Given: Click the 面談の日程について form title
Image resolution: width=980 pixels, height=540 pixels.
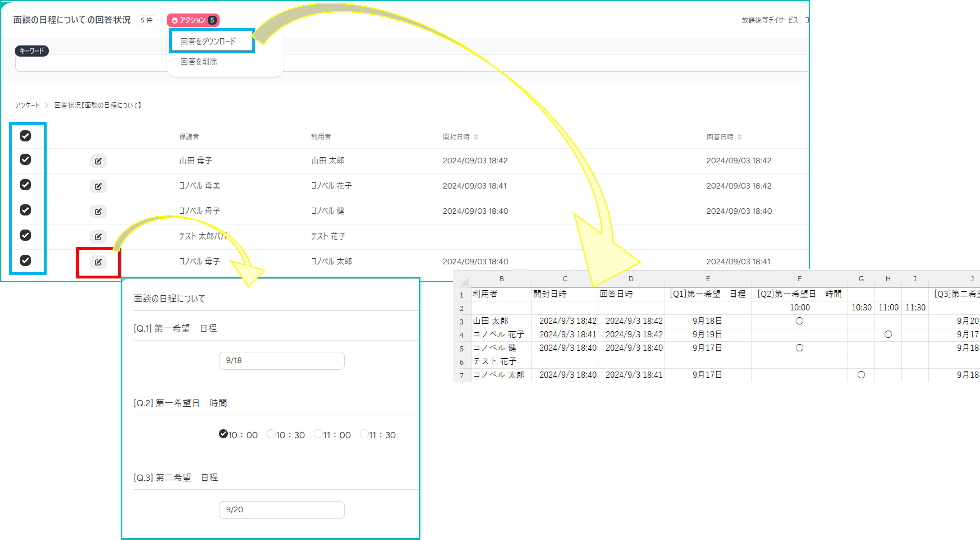Looking at the screenshot, I should pyautogui.click(x=169, y=299).
